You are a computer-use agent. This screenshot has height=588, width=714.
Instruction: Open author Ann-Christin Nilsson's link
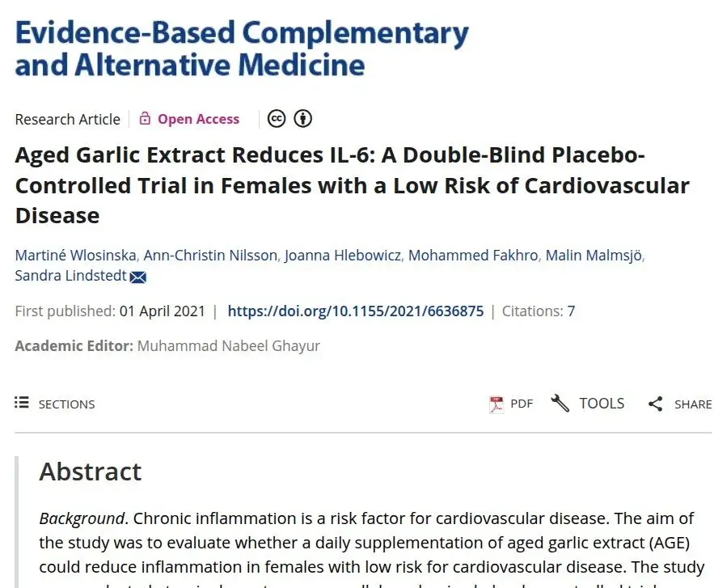pos(210,256)
